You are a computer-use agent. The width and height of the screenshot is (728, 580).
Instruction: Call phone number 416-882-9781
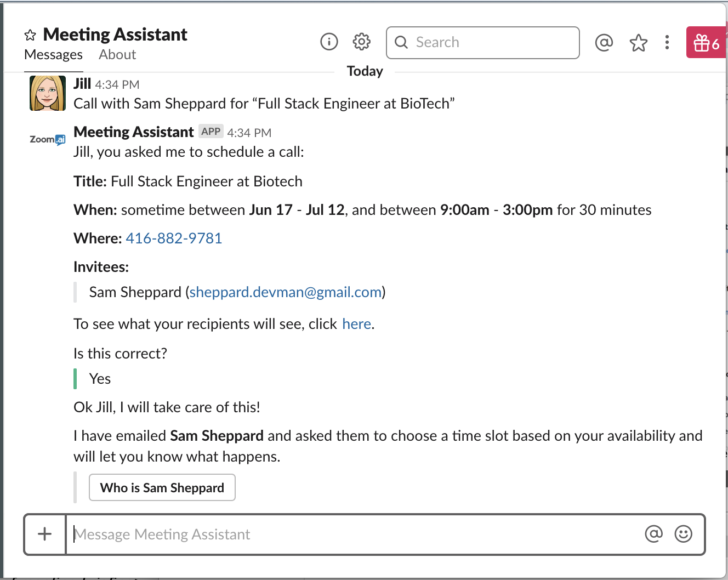tap(174, 238)
